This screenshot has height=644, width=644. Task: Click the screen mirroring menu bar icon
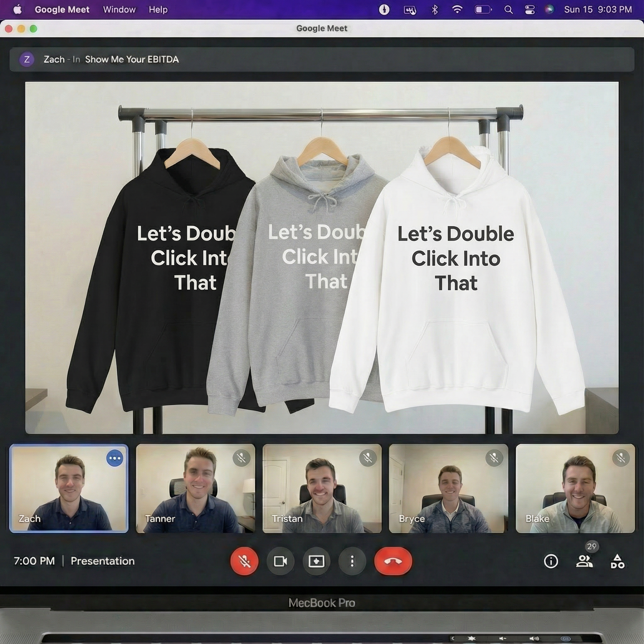(x=410, y=10)
